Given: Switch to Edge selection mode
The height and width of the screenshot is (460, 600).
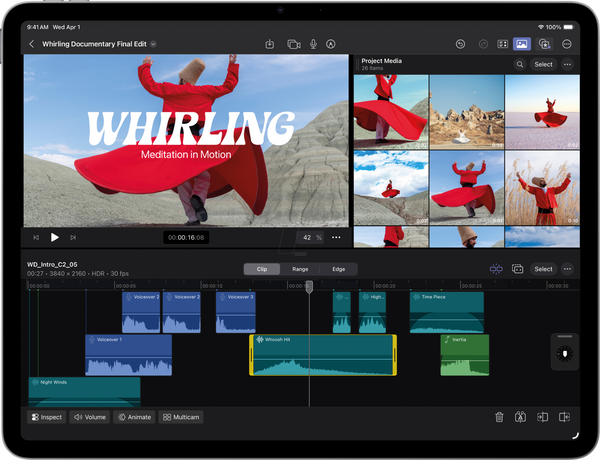Looking at the screenshot, I should (339, 269).
